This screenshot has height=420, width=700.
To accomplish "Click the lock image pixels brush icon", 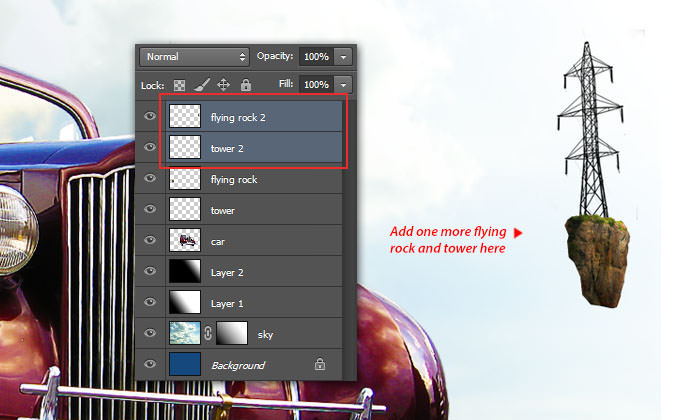I will coord(202,84).
